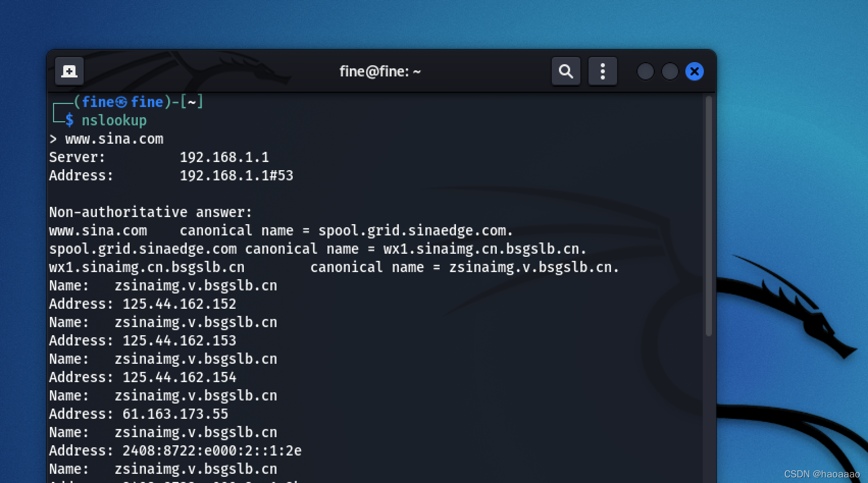Maximize the terminal window
The height and width of the screenshot is (483, 868).
click(670, 71)
